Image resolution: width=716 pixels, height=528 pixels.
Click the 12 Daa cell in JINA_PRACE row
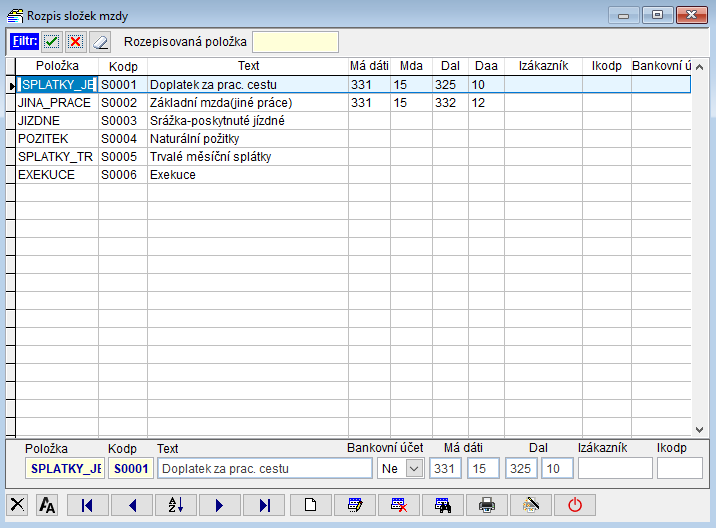pos(486,103)
